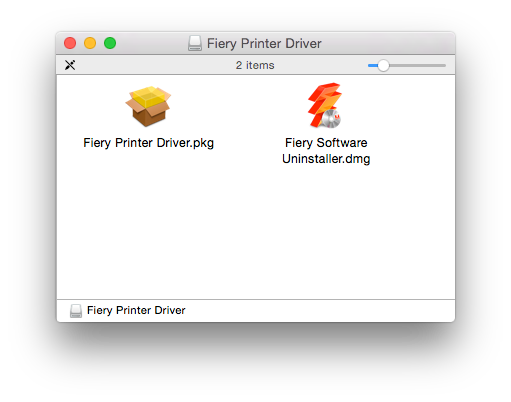This screenshot has width=511, height=402.
Task: Click the empty title bar area right of the title
Action: pyautogui.click(x=387, y=43)
